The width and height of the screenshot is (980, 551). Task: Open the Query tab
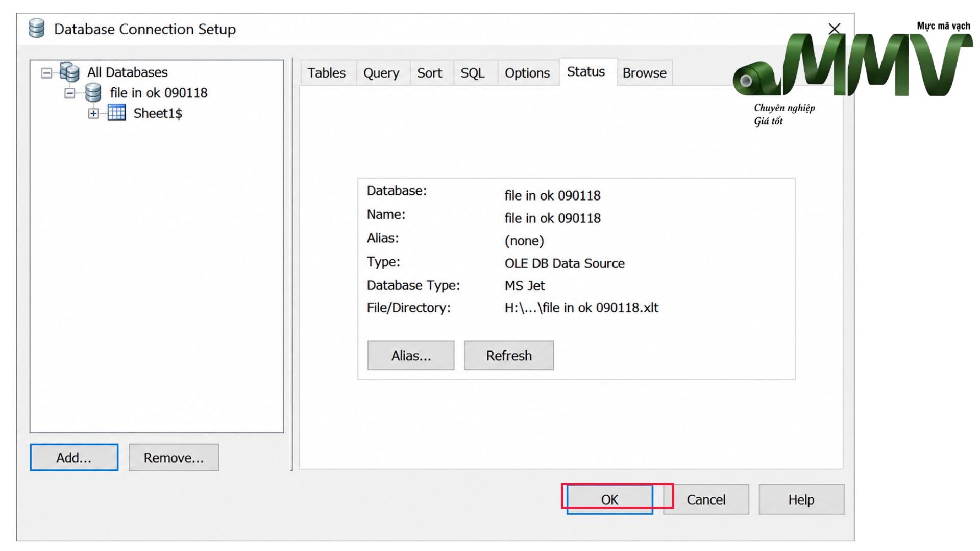click(381, 73)
